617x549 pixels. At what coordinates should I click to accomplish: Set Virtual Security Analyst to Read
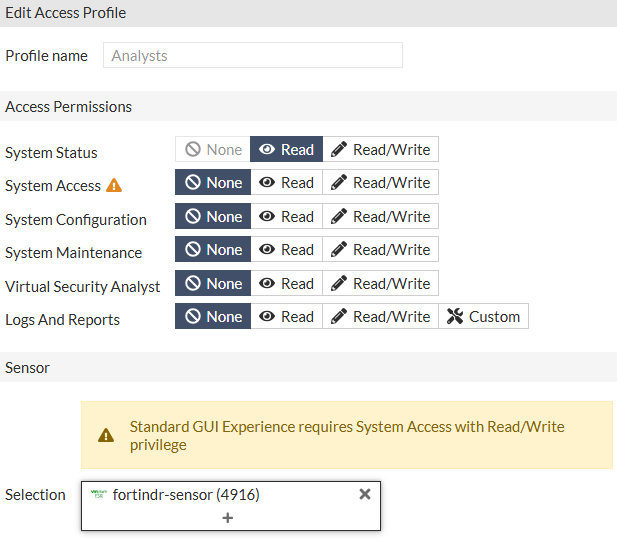point(286,283)
